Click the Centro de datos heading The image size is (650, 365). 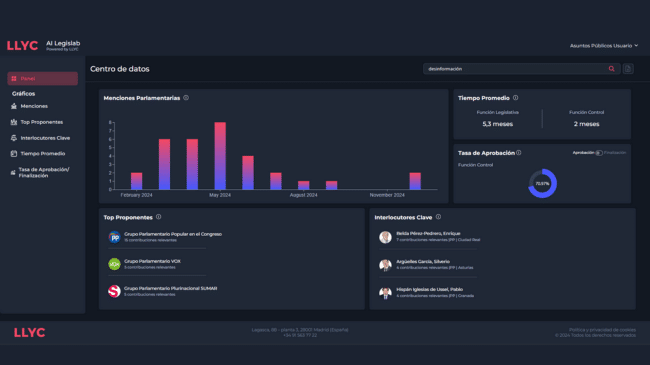(x=120, y=69)
